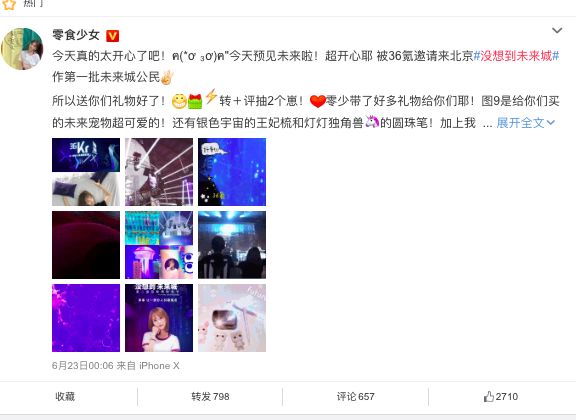Open the purple galaxy photo thumbnail
The width and height of the screenshot is (576, 420).
(86, 318)
